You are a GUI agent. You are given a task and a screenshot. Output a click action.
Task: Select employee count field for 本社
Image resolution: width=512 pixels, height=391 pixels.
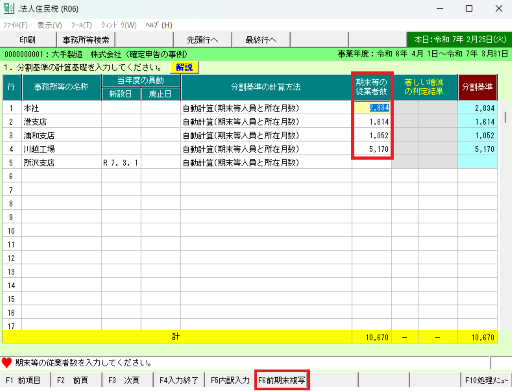(x=372, y=108)
